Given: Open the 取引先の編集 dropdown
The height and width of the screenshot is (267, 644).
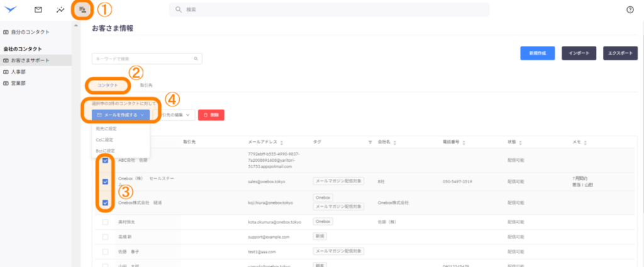Looking at the screenshot, I should (175, 115).
